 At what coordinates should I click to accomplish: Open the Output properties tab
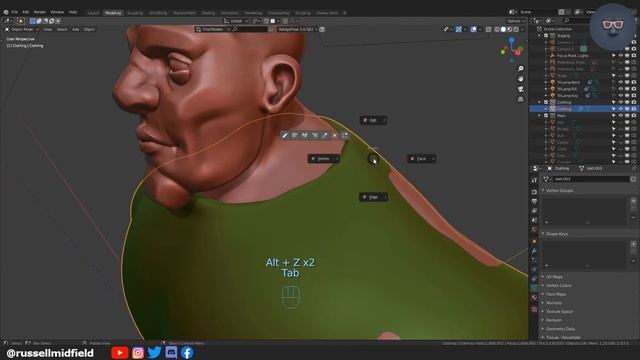(x=534, y=201)
